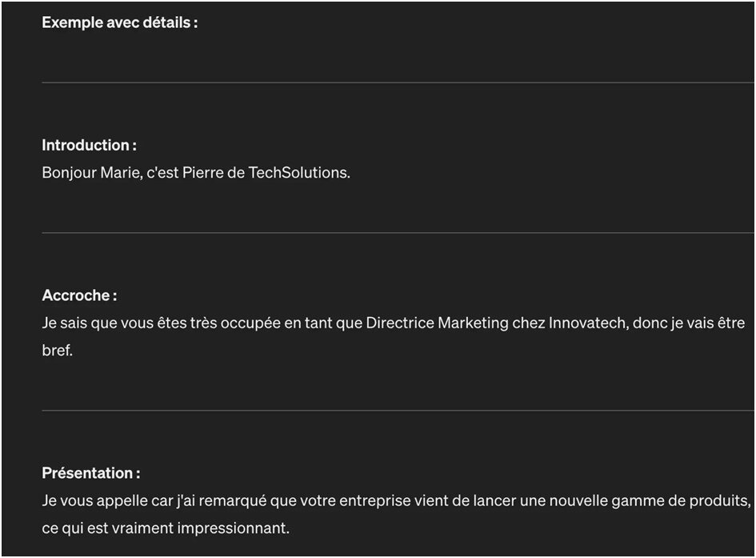Click the divider line above the 'Accroche' heading
Image resolution: width=756 pixels, height=558 pixels.
(398, 232)
